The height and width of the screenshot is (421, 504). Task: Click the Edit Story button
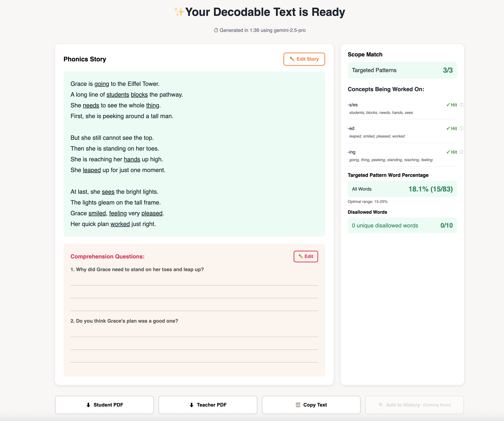(x=304, y=59)
